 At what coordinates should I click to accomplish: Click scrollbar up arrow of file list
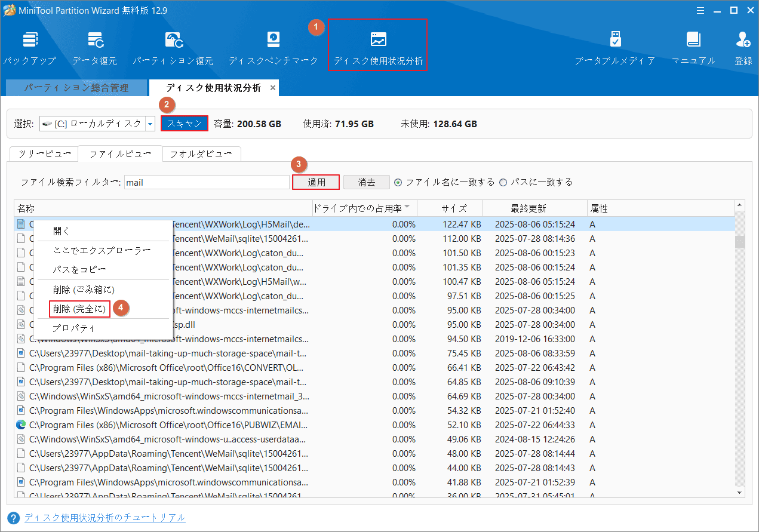[x=740, y=205]
